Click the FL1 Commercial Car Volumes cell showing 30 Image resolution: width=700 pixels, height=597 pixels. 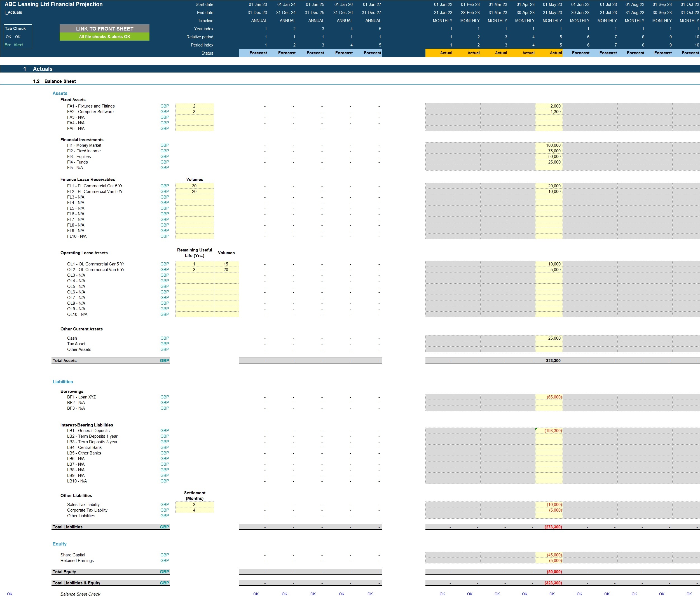pos(194,186)
